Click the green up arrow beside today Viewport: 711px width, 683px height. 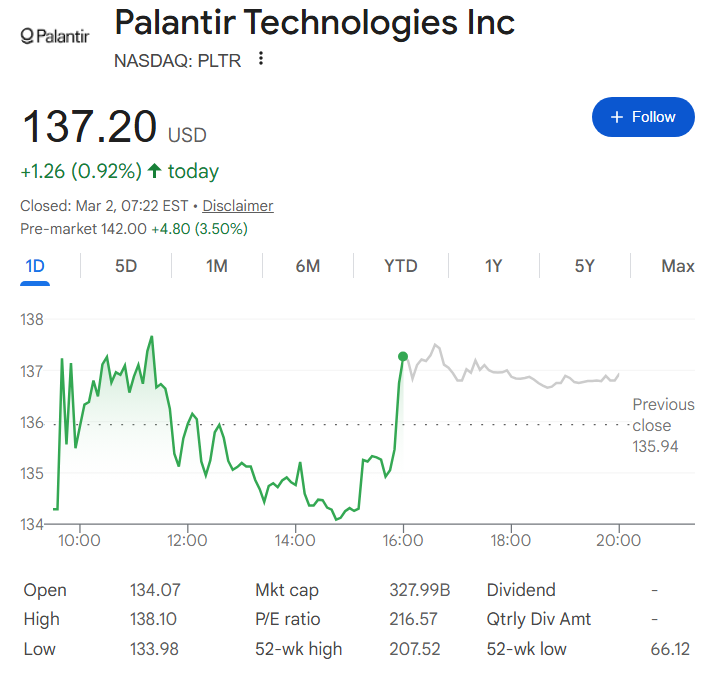click(x=154, y=171)
